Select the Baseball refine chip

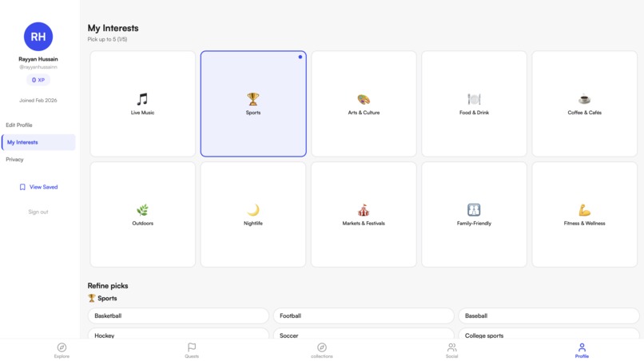(549, 315)
